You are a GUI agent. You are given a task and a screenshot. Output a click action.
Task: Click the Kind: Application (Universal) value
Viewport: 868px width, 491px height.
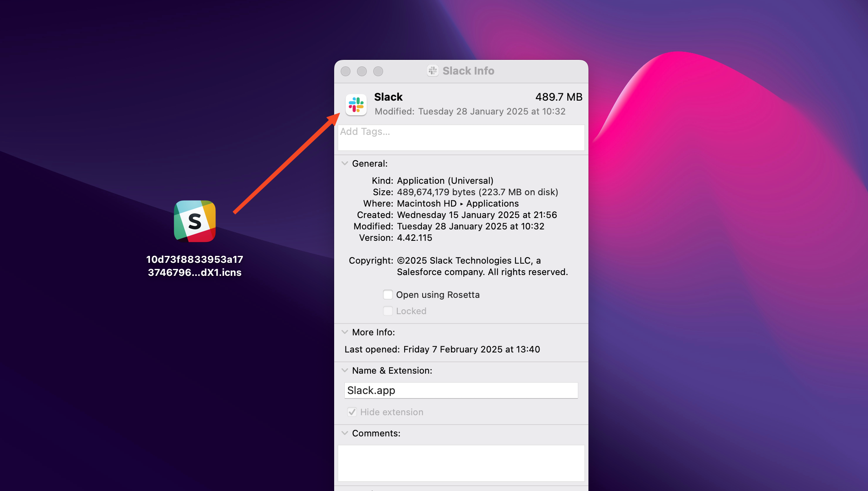click(x=445, y=181)
